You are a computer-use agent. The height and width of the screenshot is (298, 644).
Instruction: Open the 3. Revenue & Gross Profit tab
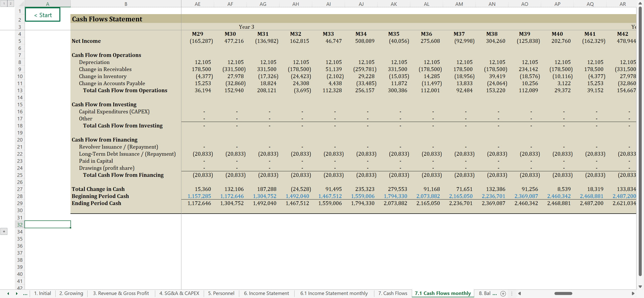121,293
